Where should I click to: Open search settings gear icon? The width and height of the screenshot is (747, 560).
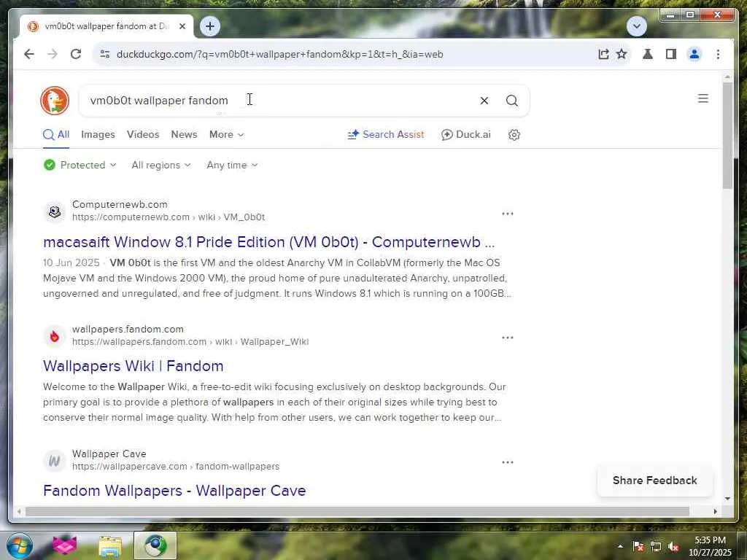pyautogui.click(x=514, y=135)
